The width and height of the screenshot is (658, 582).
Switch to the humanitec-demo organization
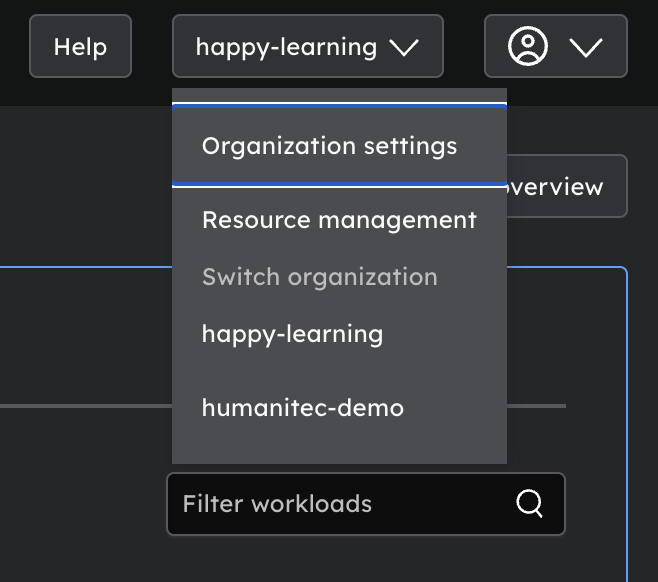[339, 408]
